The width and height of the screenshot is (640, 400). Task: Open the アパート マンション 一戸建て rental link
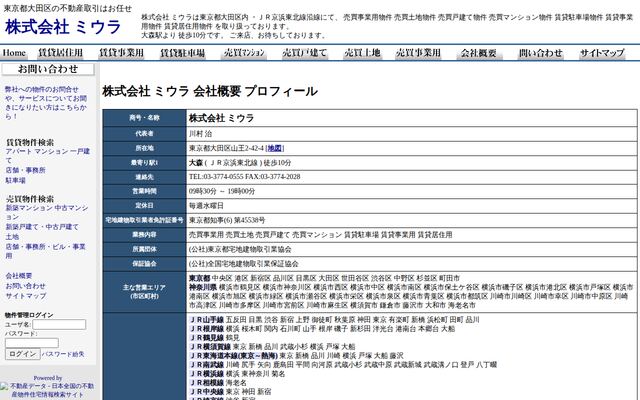47,156
